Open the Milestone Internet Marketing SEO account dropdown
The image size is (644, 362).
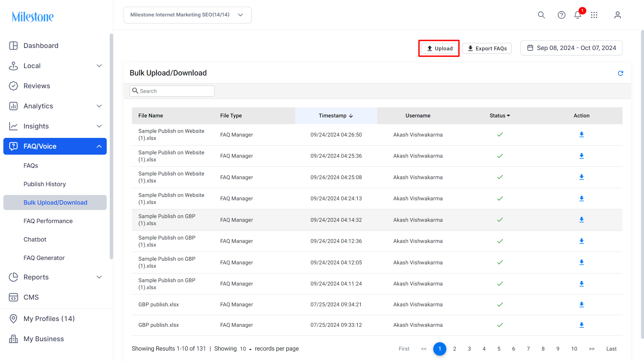coord(188,15)
